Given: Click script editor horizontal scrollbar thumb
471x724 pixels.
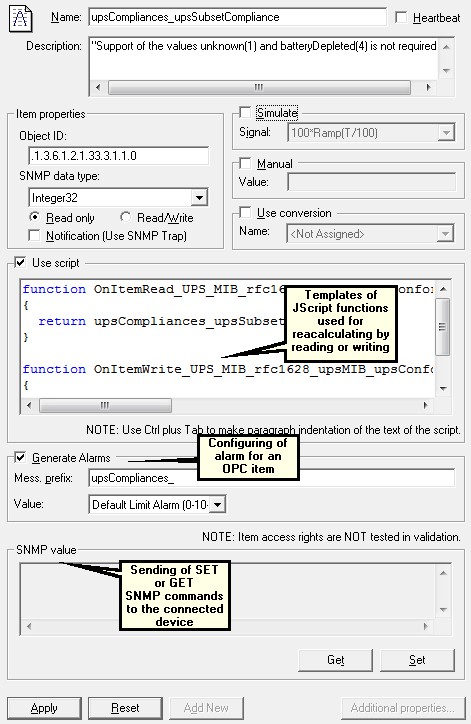Looking at the screenshot, I should coord(105,405).
